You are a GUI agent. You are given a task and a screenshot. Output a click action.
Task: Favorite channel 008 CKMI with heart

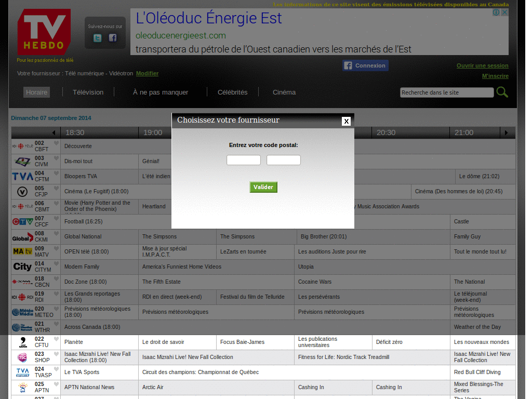pos(56,233)
